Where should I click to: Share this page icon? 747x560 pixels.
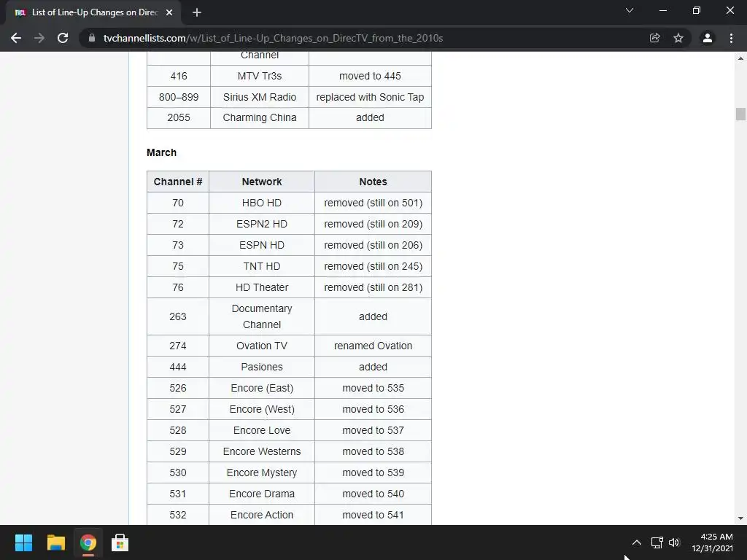pyautogui.click(x=654, y=38)
